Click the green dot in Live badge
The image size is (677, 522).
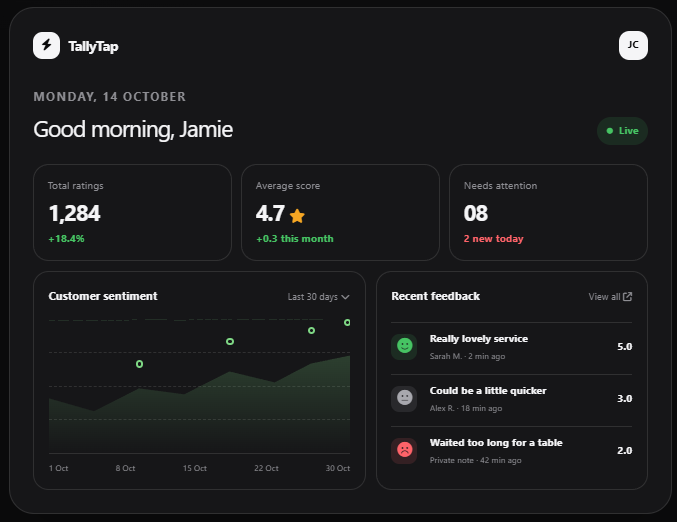tap(610, 131)
